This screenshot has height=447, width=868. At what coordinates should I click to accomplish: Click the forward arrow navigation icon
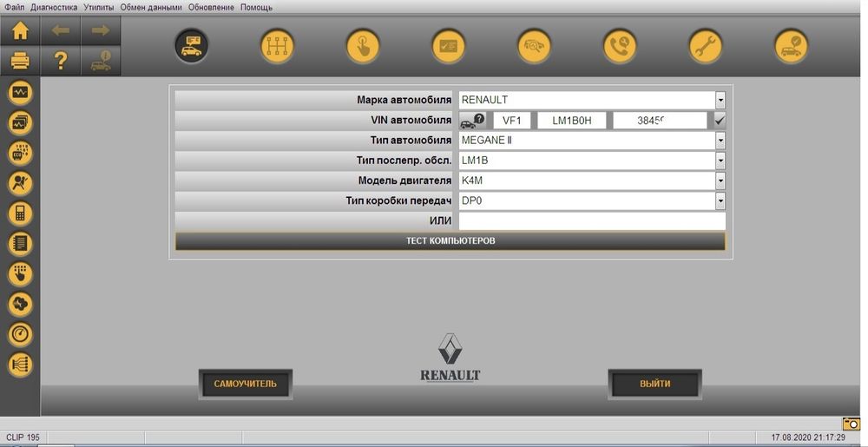click(x=101, y=30)
